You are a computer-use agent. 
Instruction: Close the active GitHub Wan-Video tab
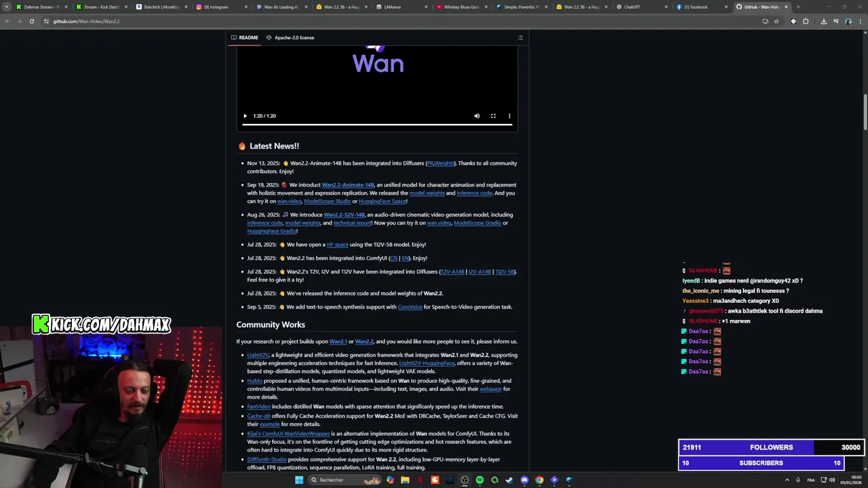tap(786, 7)
